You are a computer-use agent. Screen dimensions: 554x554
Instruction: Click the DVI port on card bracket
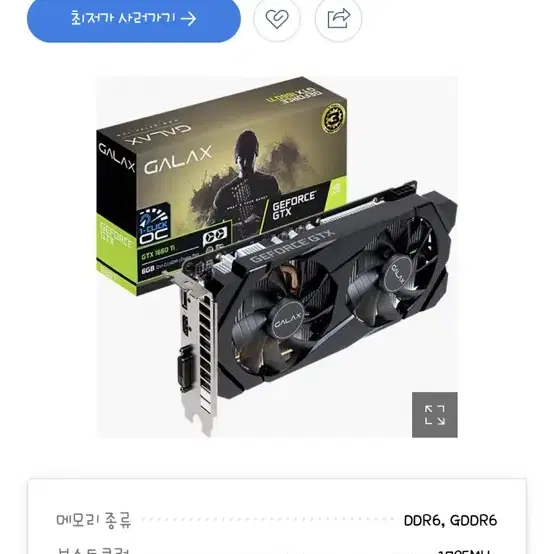[186, 370]
